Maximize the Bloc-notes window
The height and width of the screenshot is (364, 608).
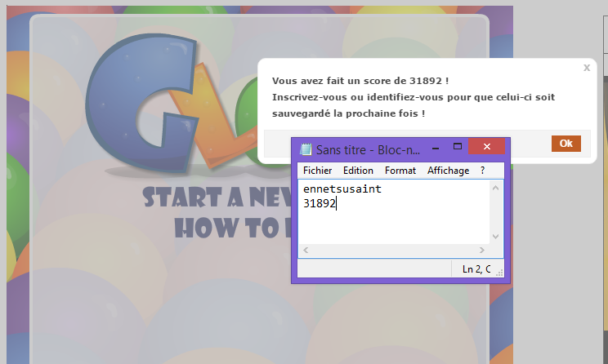coord(458,148)
